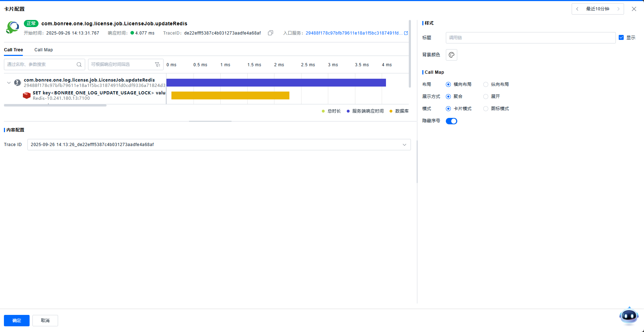644x332 pixels.
Task: Click the response time filter funnel icon
Action: click(x=158, y=64)
